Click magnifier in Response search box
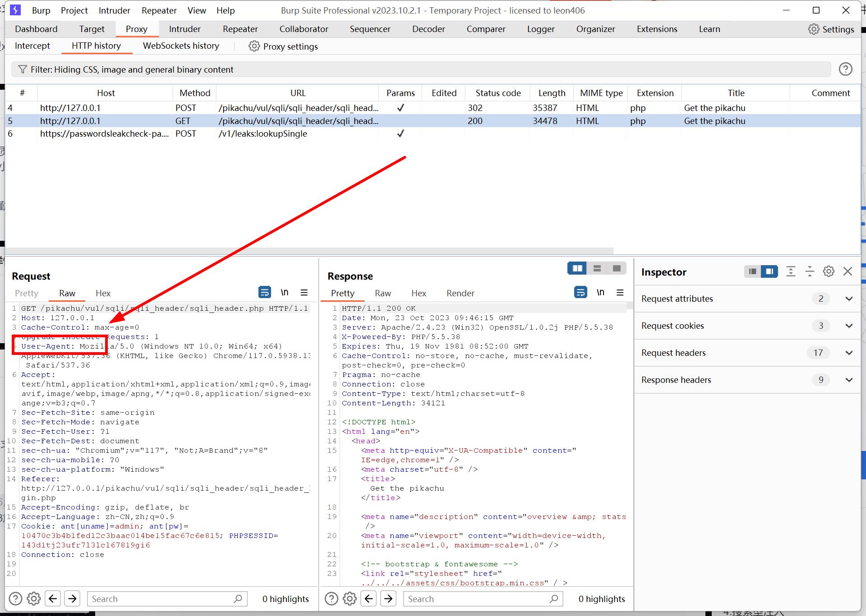The image size is (866, 616). [x=554, y=599]
